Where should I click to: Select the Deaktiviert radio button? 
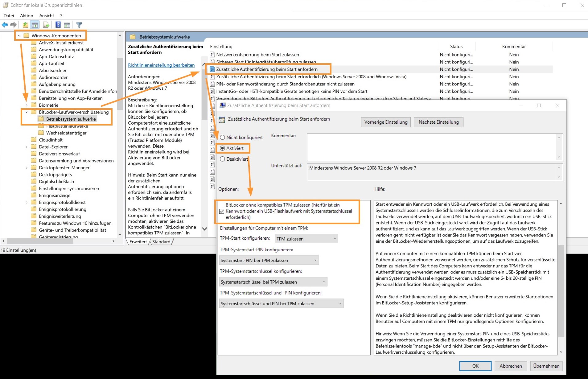coord(222,159)
